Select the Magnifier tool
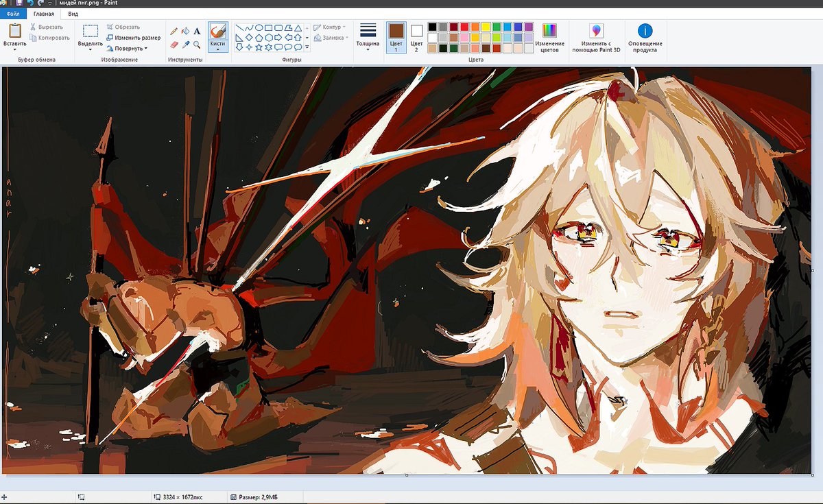Screen dimensions: 823x504 (x=197, y=45)
